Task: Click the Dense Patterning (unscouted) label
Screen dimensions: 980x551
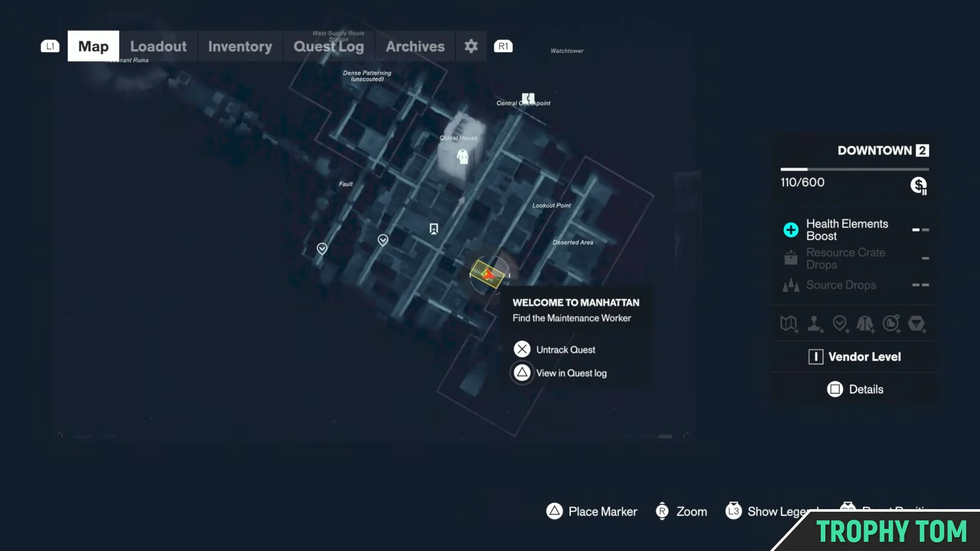Action: pos(367,76)
